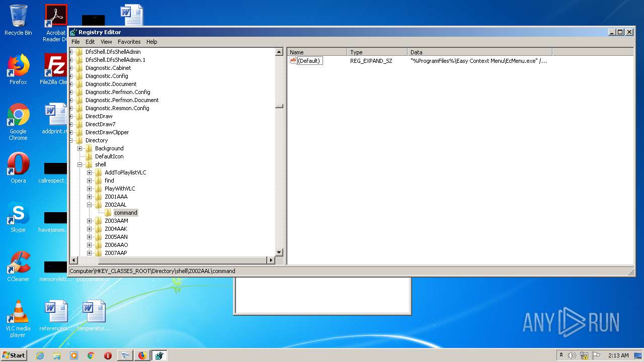Open Internet Explorer from taskbar
This screenshot has width=644, height=362.
click(40, 355)
